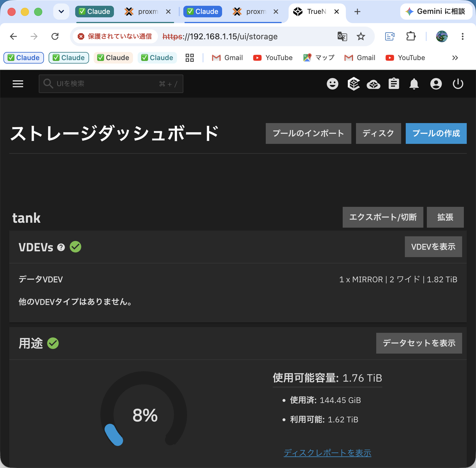Open the user account icon
Viewport: 476px width, 468px height.
click(436, 84)
